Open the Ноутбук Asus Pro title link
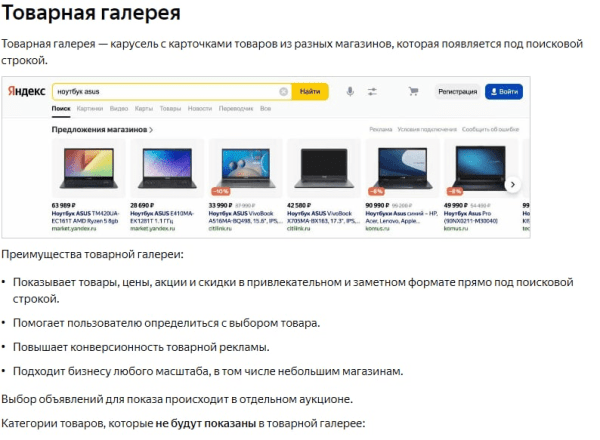 coord(471,217)
